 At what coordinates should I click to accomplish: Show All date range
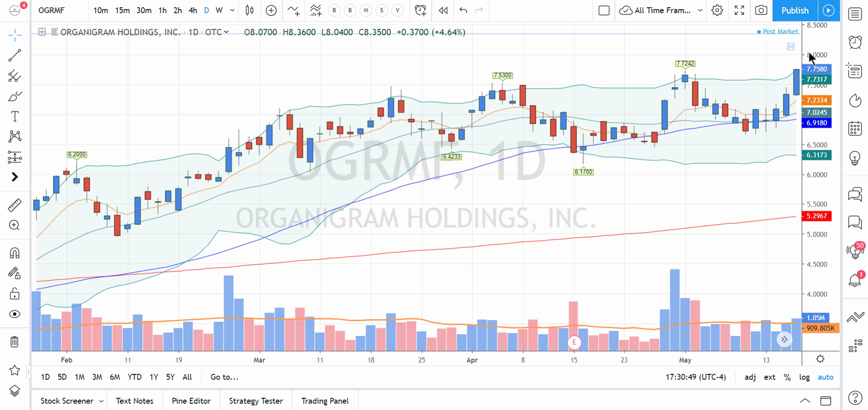[x=187, y=377]
